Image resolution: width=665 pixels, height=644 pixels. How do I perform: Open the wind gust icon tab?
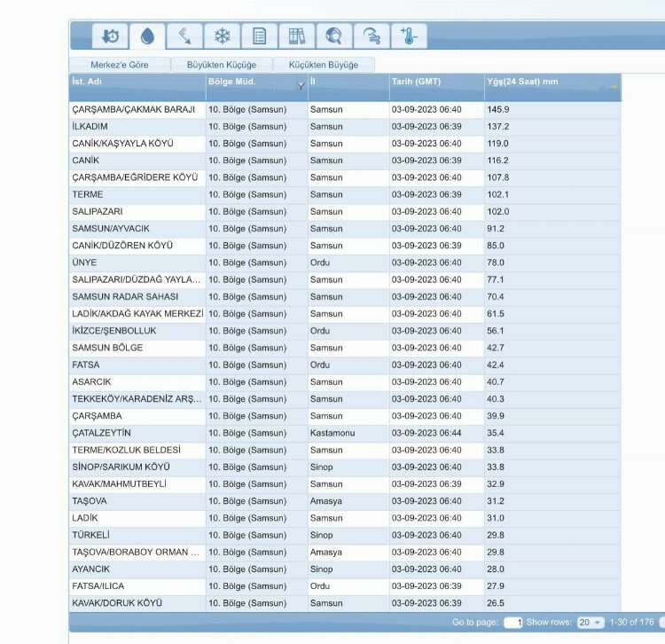pos(372,36)
